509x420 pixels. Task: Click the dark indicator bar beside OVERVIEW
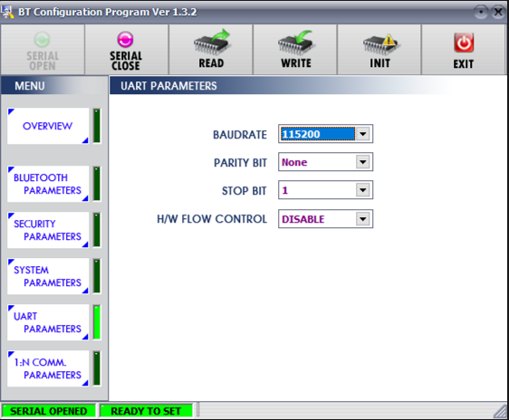[x=97, y=126]
